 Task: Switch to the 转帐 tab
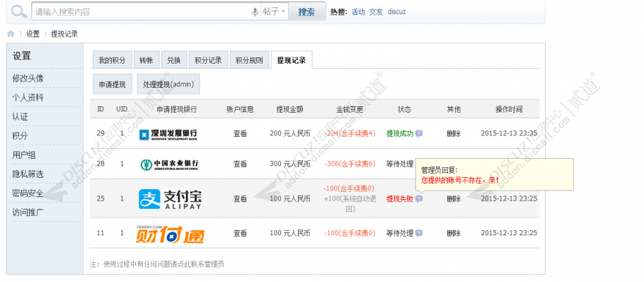[x=146, y=60]
